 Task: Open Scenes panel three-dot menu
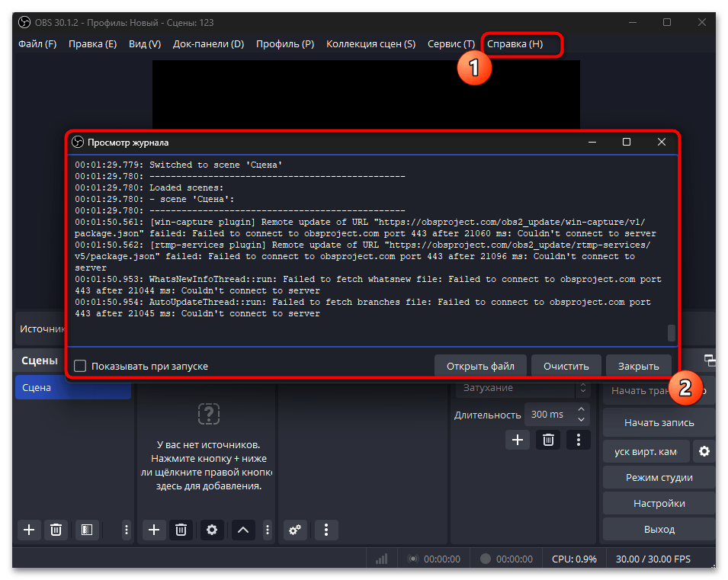127,530
